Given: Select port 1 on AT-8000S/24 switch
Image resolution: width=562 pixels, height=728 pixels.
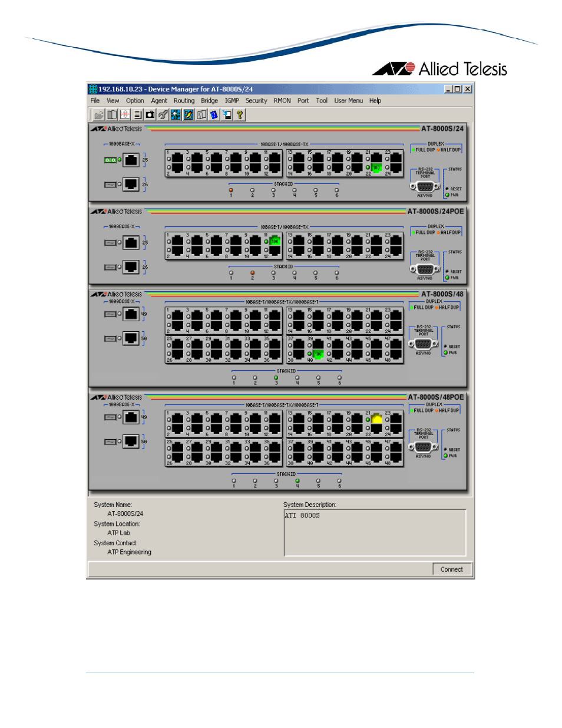Looking at the screenshot, I should (177, 159).
